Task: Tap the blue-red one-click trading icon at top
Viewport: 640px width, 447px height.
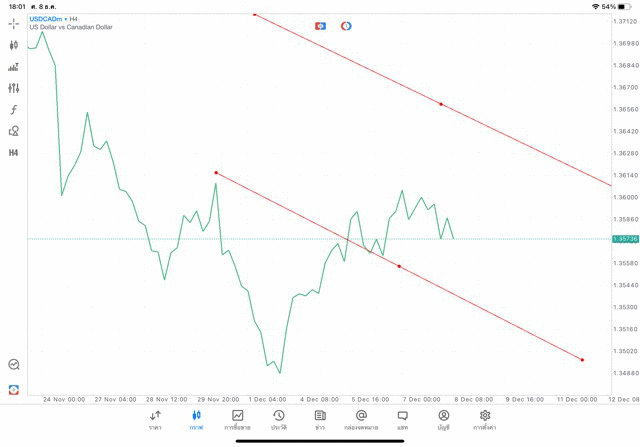Action: point(320,25)
